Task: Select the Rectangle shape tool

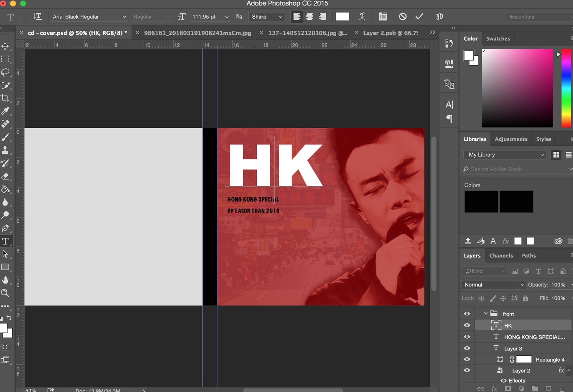Action: click(x=5, y=267)
